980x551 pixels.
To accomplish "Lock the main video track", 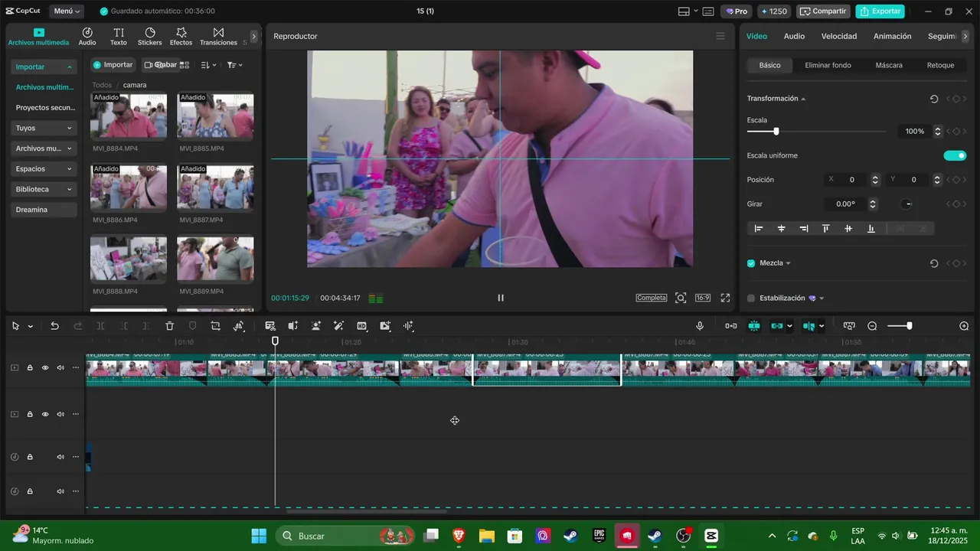I will point(30,368).
